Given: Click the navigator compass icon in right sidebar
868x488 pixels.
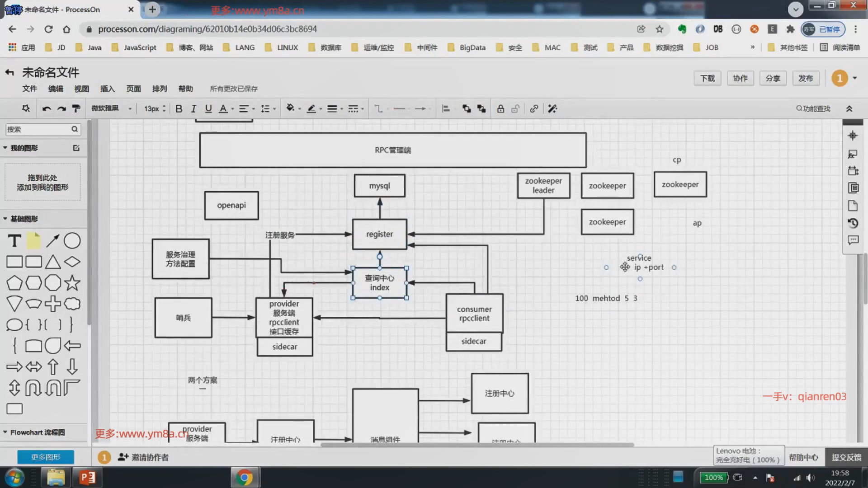Looking at the screenshot, I should [853, 136].
